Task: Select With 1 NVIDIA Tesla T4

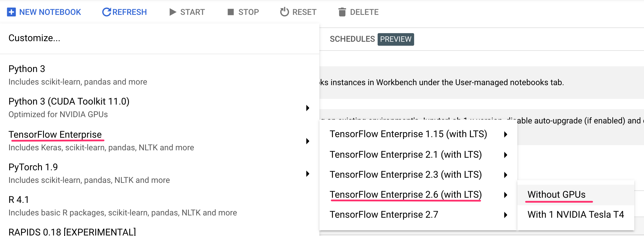Action: click(x=576, y=215)
